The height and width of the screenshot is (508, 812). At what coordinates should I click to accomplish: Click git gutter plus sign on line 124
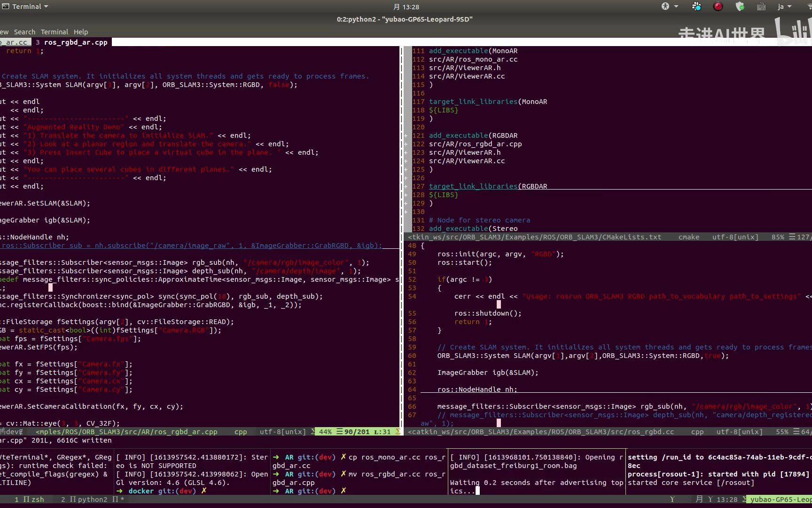(x=406, y=161)
